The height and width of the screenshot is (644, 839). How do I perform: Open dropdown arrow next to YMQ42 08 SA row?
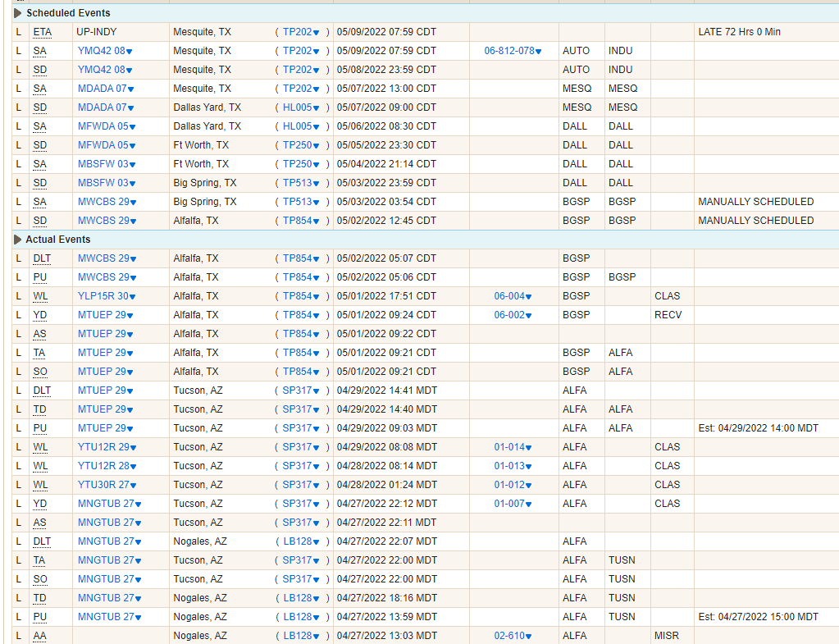[130, 52]
